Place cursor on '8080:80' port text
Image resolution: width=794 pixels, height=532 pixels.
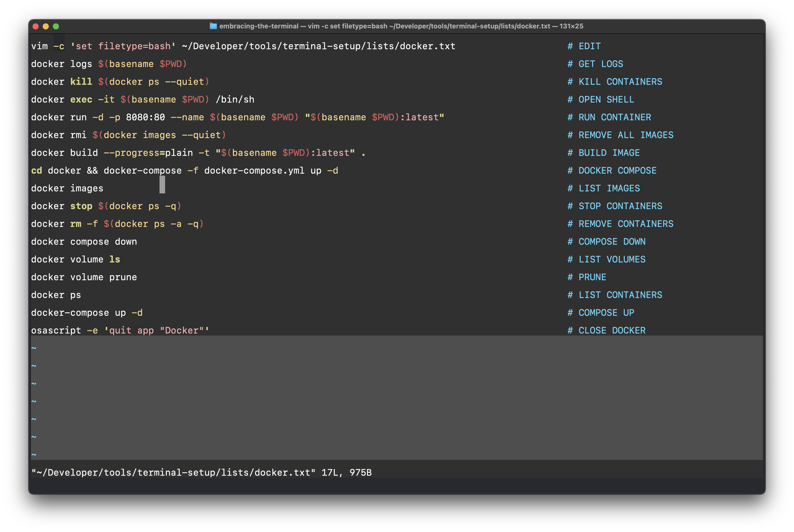coord(145,118)
